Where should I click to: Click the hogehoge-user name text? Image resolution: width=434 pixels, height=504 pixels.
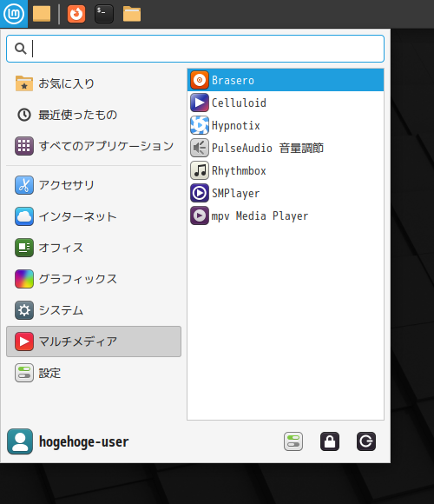(x=84, y=442)
